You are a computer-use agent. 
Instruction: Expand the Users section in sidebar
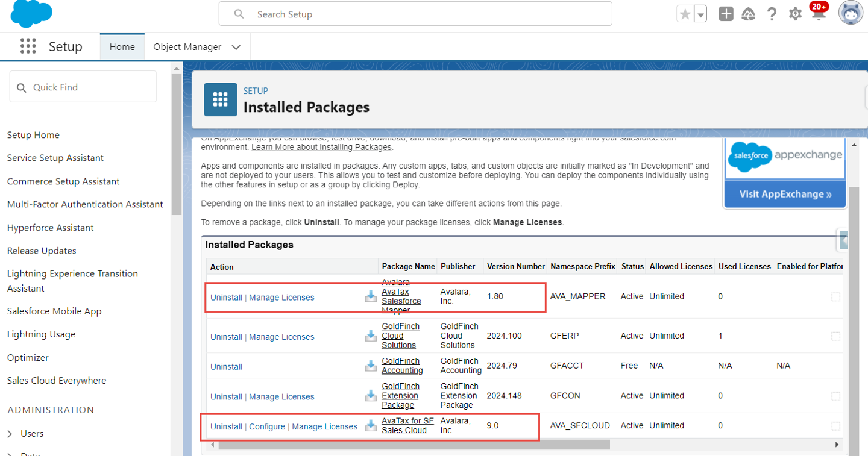coord(10,434)
